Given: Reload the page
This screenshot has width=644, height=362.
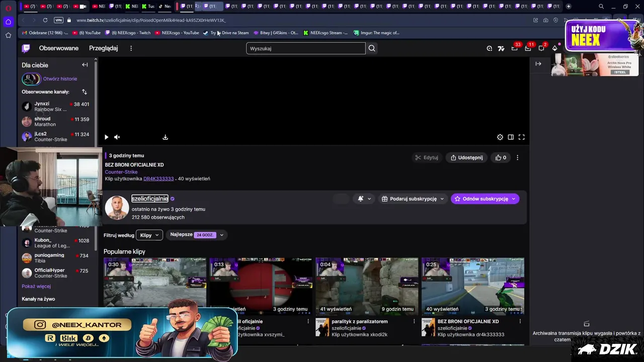Looking at the screenshot, I should click(45, 20).
